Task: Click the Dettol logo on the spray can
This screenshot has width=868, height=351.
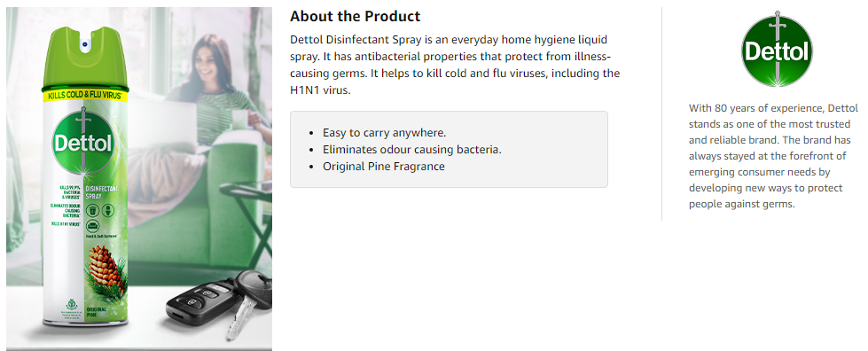Action: coord(83,144)
